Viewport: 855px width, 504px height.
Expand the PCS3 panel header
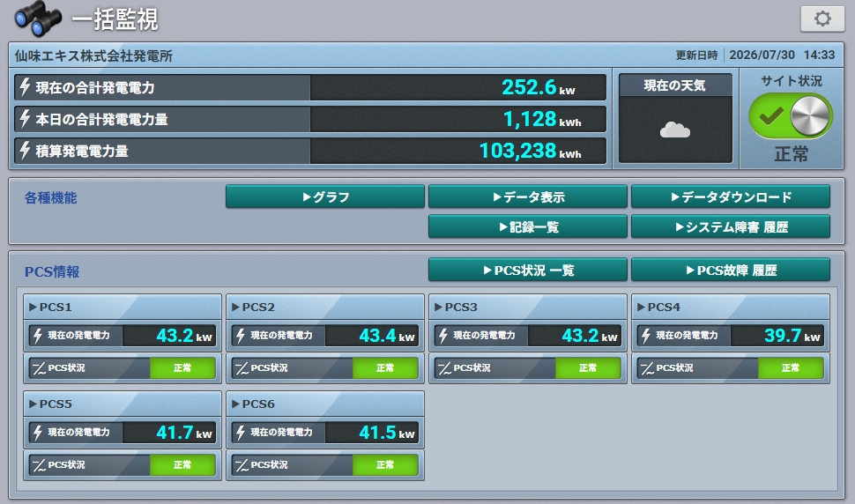(x=528, y=307)
